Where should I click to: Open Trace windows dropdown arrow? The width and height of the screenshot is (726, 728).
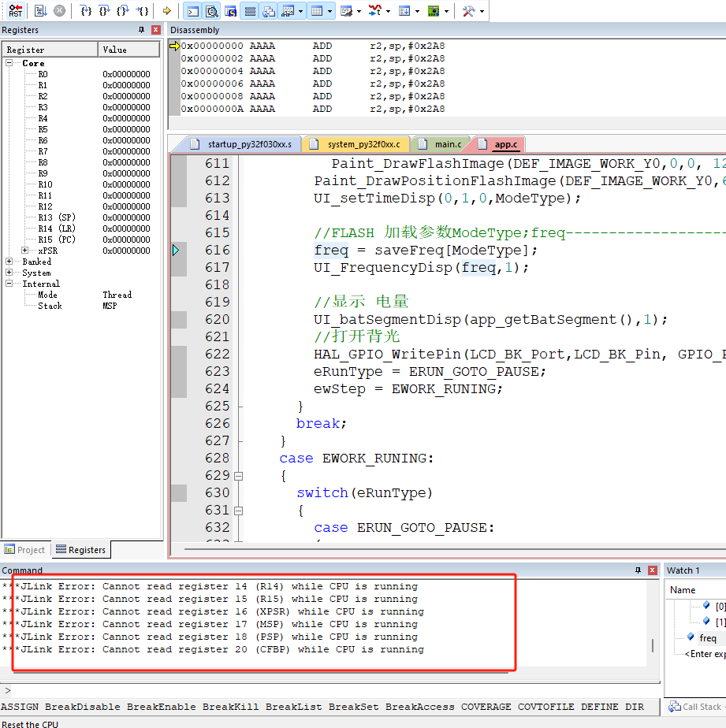(417, 11)
